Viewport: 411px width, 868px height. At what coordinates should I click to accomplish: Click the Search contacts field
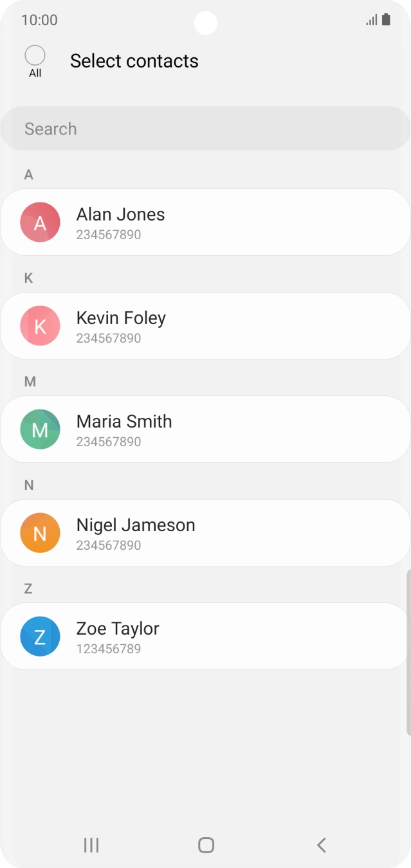205,129
